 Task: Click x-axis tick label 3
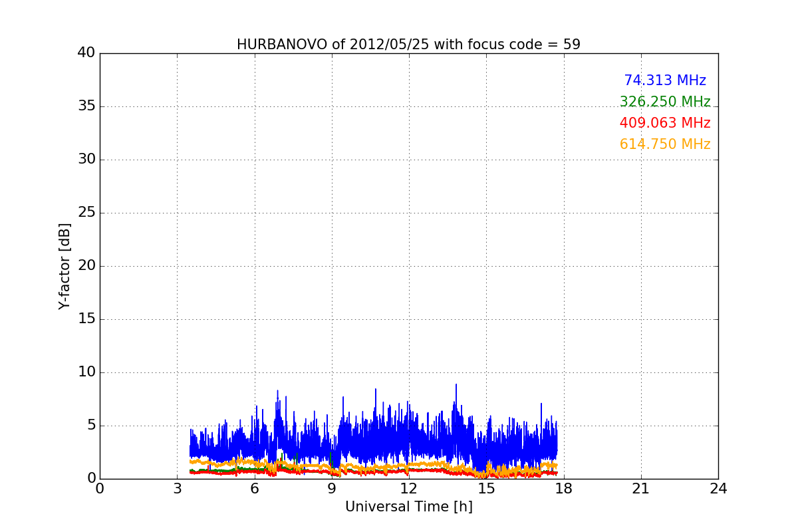tap(177, 489)
